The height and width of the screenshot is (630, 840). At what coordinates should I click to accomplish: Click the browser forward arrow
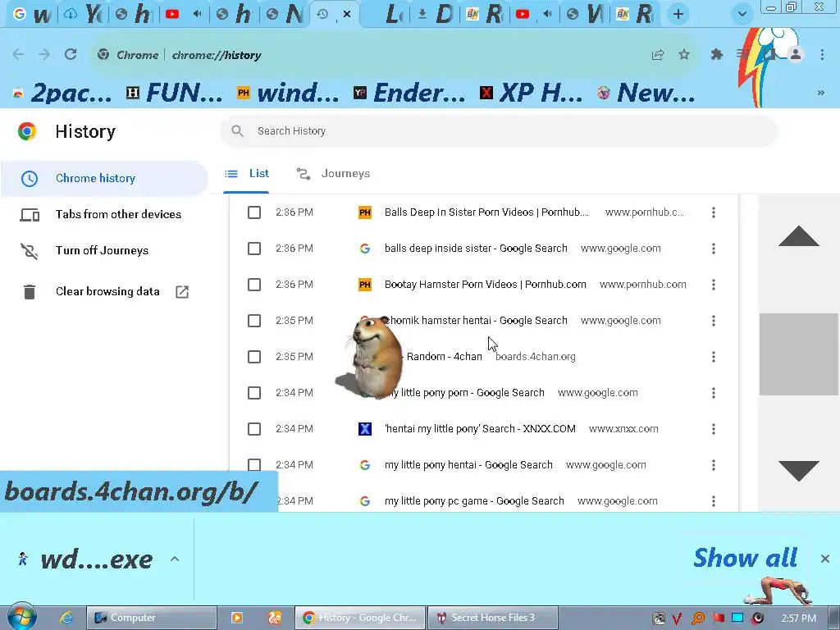click(44, 55)
